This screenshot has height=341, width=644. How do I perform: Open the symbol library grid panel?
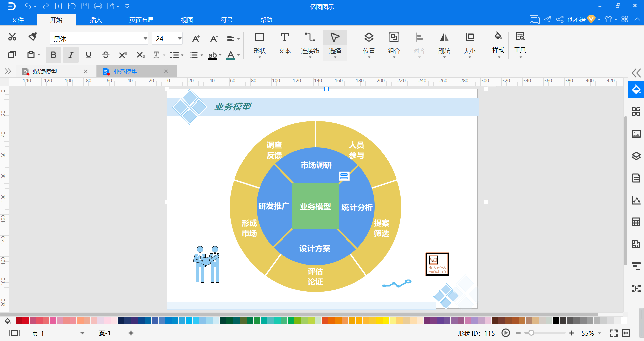tap(636, 112)
